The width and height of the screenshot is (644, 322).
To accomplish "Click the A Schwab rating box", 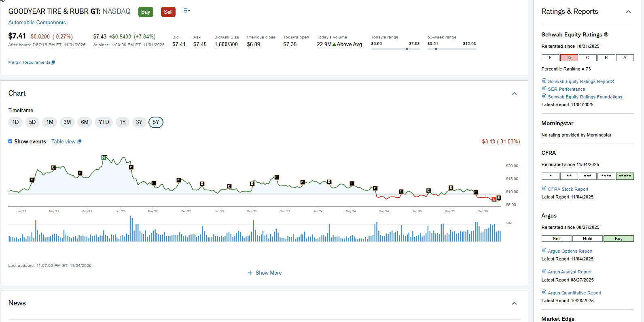I will click(625, 58).
